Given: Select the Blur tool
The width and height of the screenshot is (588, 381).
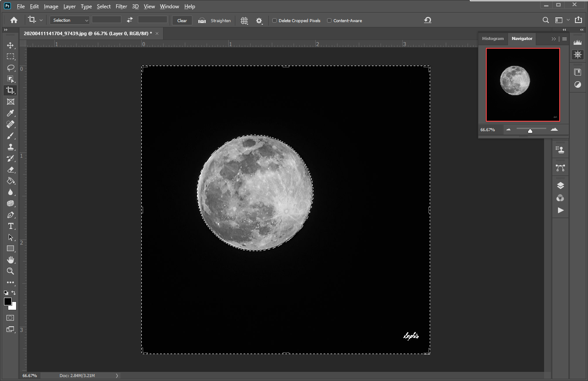Looking at the screenshot, I should click(10, 192).
